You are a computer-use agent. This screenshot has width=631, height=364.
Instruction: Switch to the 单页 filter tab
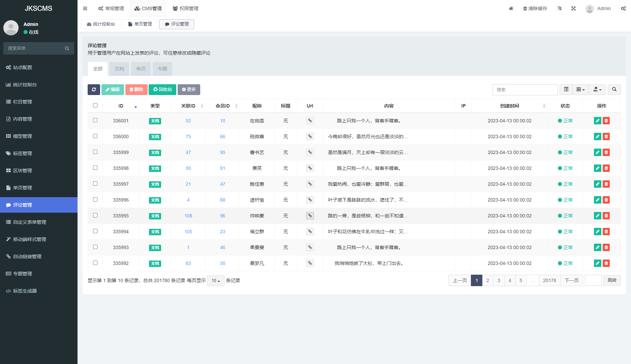tap(141, 69)
